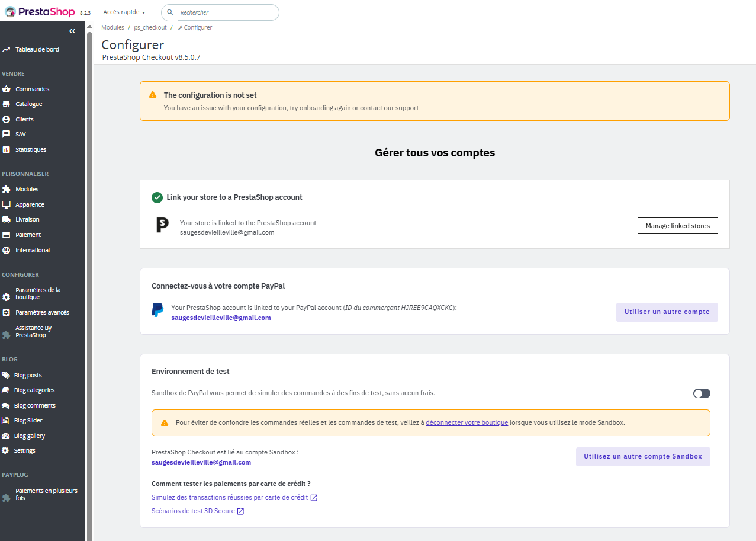Click Utilisez un autre compte Sandbox
Viewport: 756px width, 541px height.
coord(642,457)
